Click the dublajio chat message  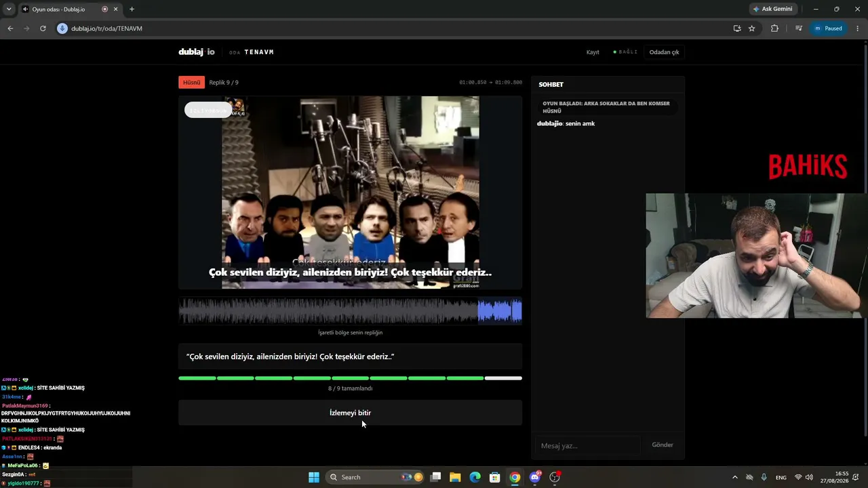click(x=566, y=123)
